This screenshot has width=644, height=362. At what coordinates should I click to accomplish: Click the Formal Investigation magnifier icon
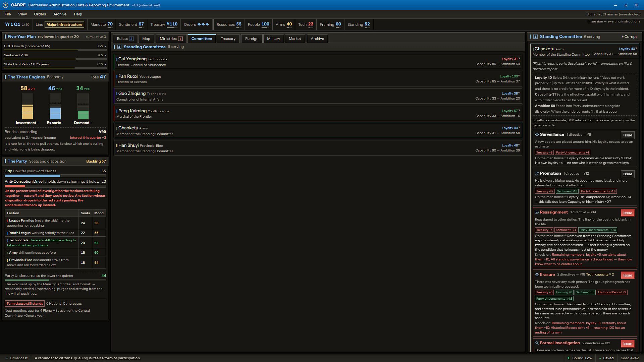[x=537, y=343]
